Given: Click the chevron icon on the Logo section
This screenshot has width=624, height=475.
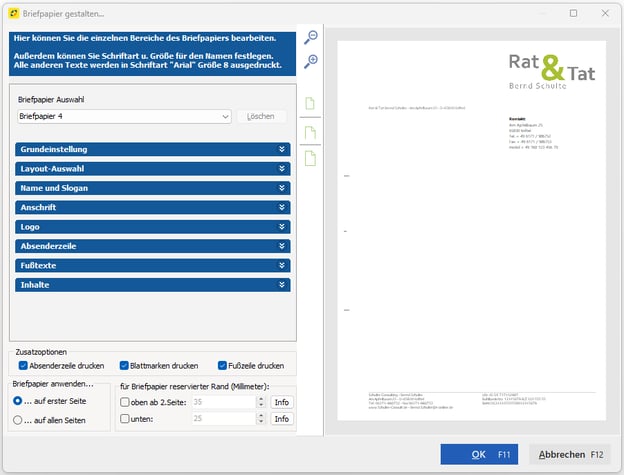Looking at the screenshot, I should point(283,227).
